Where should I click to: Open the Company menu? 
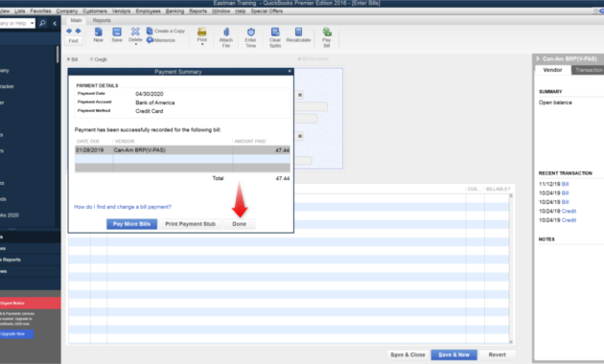tap(67, 11)
